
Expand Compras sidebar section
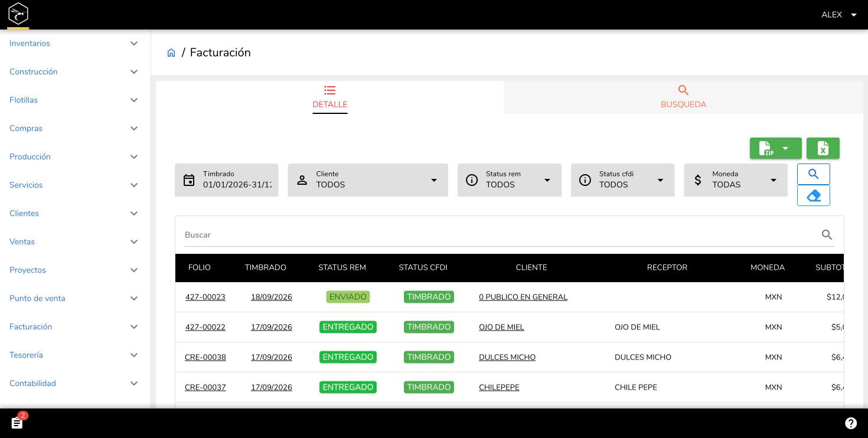point(75,129)
